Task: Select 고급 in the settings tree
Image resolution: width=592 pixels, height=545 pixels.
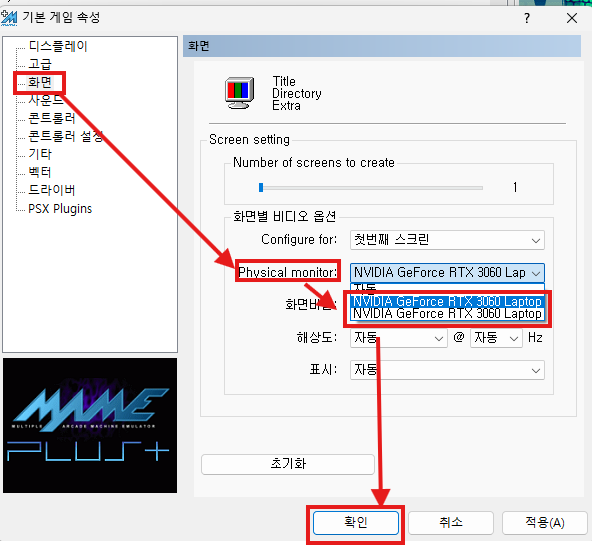Action: point(40,64)
